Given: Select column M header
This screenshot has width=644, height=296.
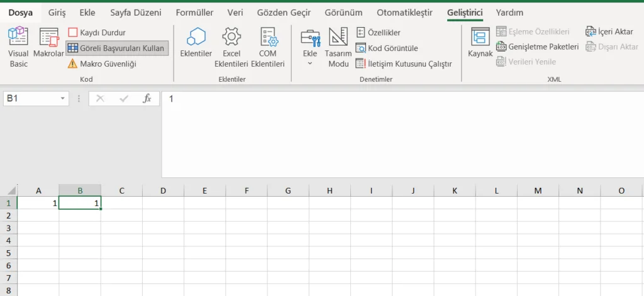Looking at the screenshot, I should coord(538,190).
